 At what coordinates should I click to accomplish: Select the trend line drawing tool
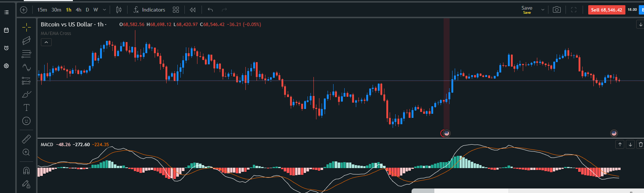click(x=26, y=41)
